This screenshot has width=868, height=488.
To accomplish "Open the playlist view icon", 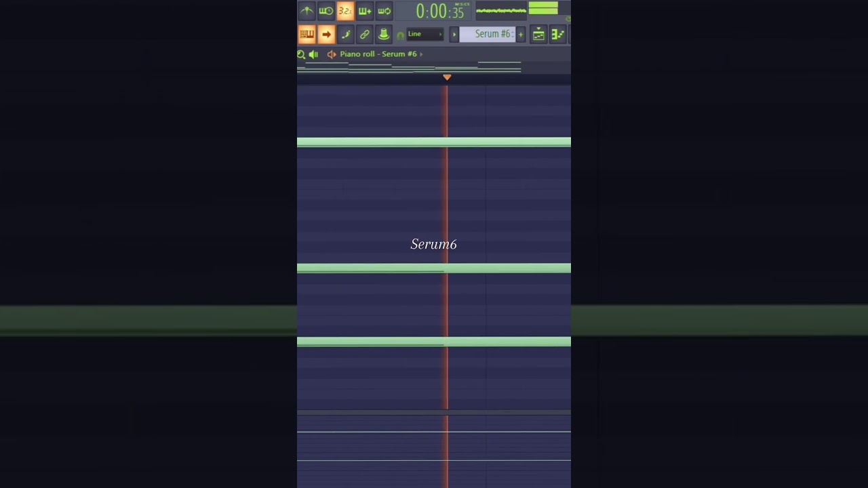I will [538, 34].
